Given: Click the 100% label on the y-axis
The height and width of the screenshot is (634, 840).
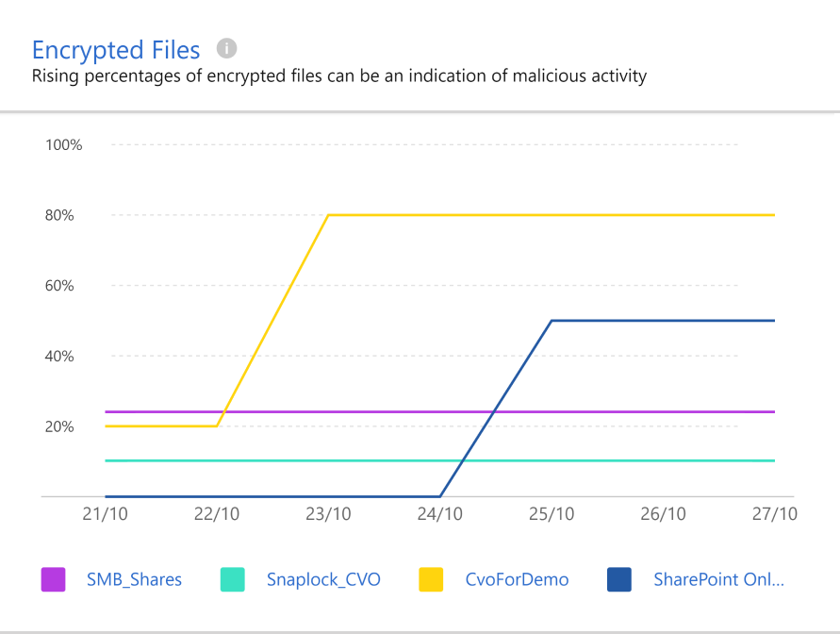Looking at the screenshot, I should pyautogui.click(x=63, y=145).
